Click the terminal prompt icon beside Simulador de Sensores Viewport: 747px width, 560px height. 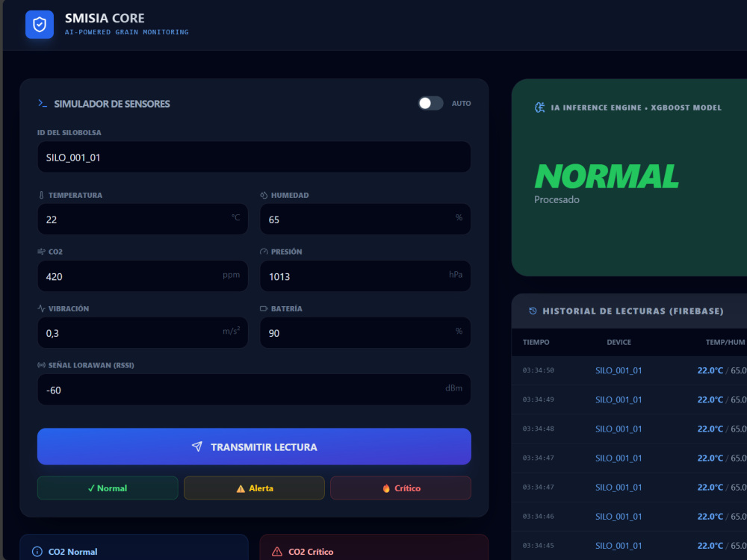point(43,103)
